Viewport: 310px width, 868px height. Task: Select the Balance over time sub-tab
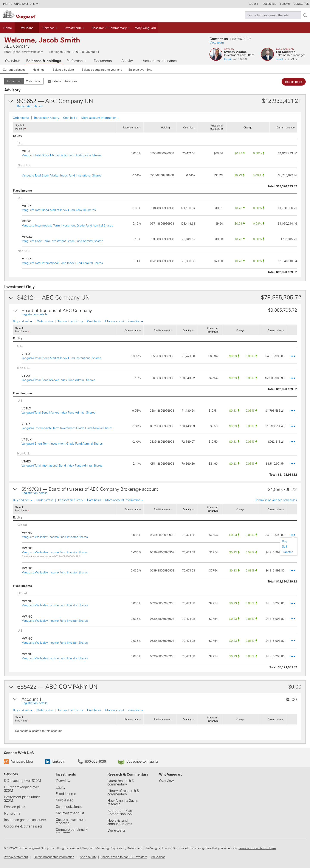pyautogui.click(x=140, y=70)
